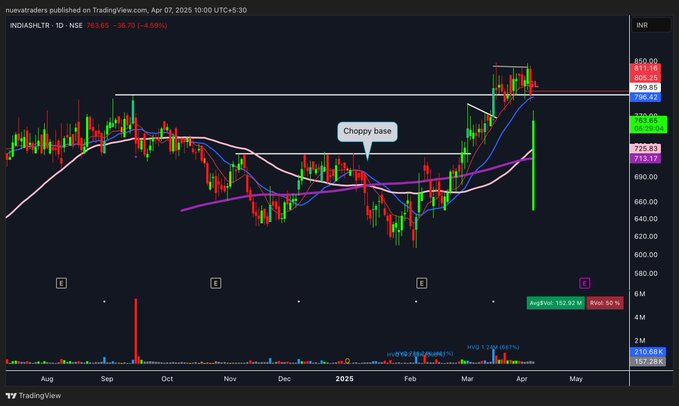This screenshot has height=406, width=679.
Task: Click the Apr label on time axis
Action: click(x=522, y=379)
